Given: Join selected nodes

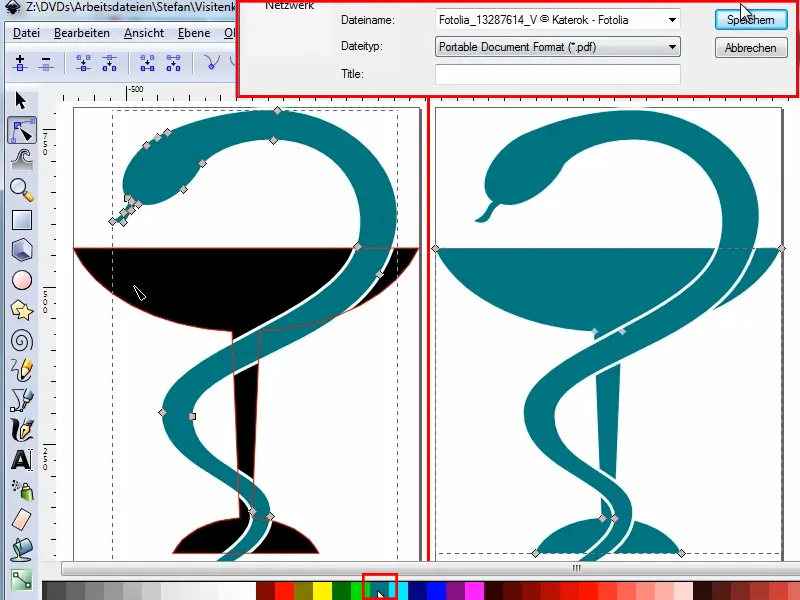Looking at the screenshot, I should 83,64.
